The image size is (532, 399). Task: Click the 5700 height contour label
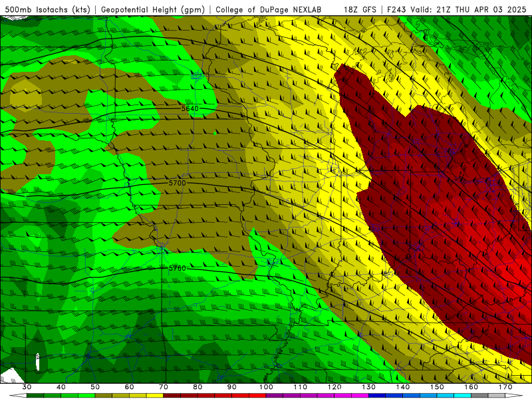click(x=177, y=183)
